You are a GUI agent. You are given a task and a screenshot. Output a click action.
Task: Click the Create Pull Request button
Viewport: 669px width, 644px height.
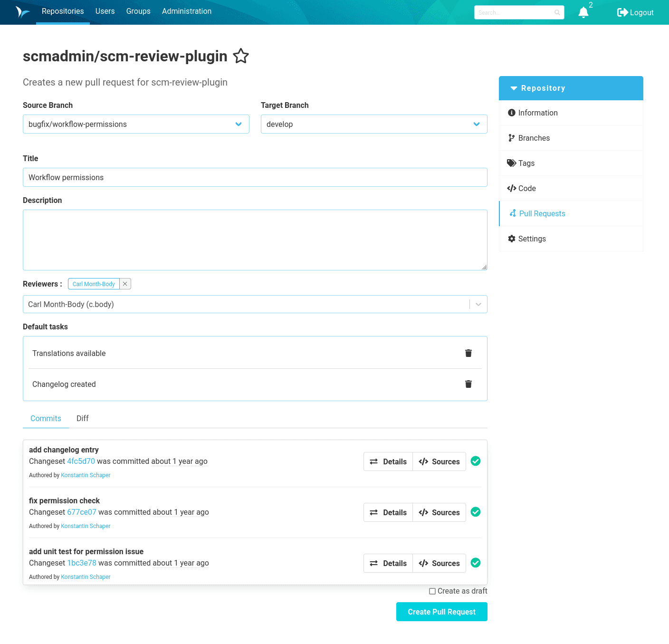point(441,612)
